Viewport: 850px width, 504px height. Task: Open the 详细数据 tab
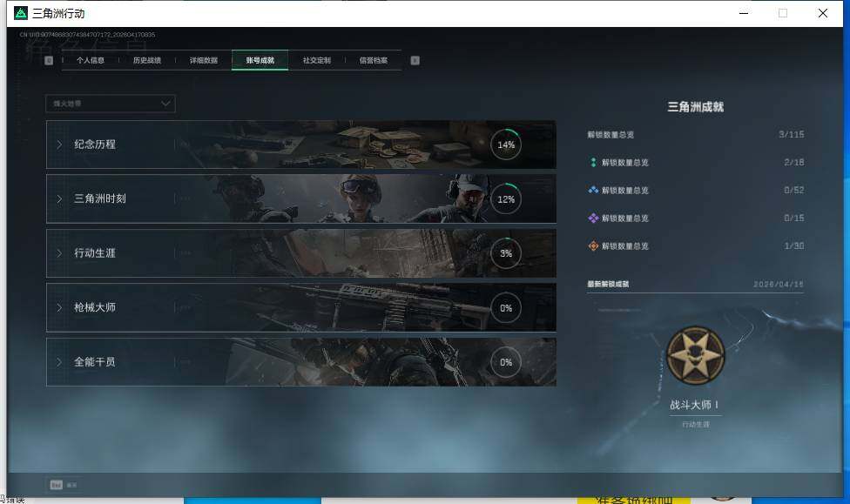[x=203, y=60]
